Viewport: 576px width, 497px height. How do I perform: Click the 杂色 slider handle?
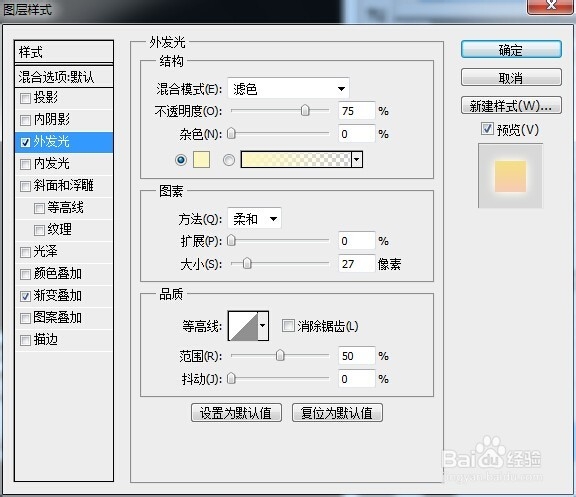(x=231, y=133)
